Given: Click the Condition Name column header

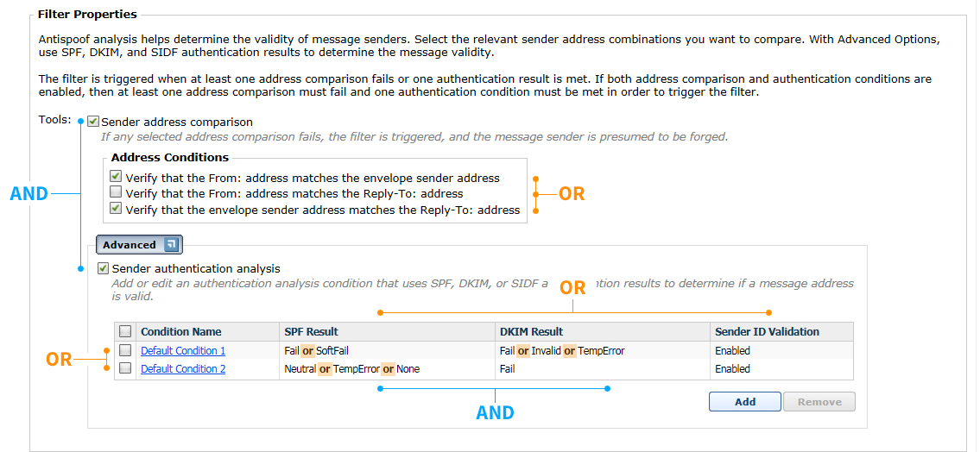Looking at the screenshot, I should point(181,332).
